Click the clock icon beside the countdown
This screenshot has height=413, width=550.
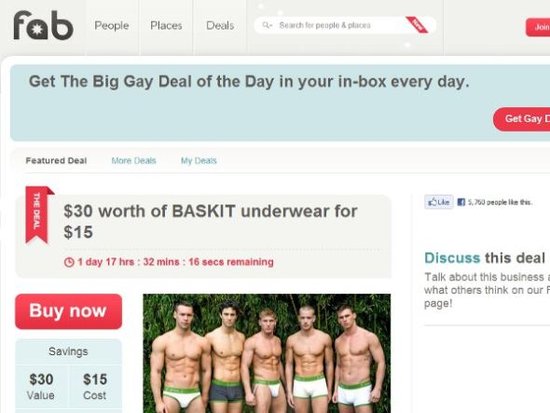pos(69,262)
